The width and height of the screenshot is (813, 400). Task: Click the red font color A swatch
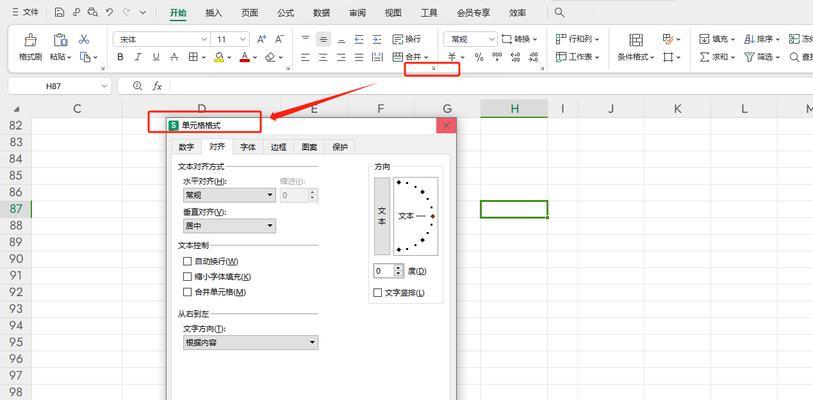(245, 57)
